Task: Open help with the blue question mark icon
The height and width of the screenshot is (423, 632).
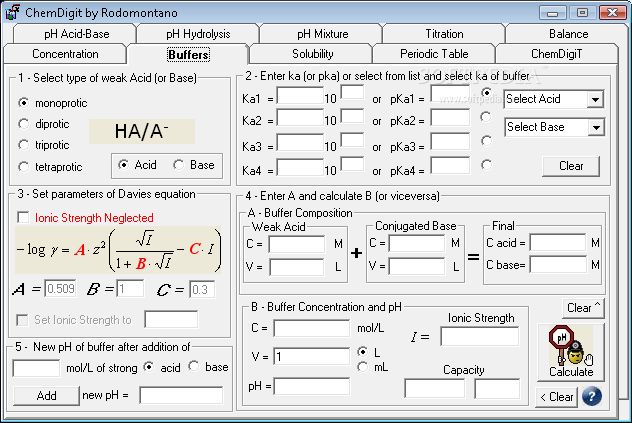Action: pyautogui.click(x=592, y=397)
